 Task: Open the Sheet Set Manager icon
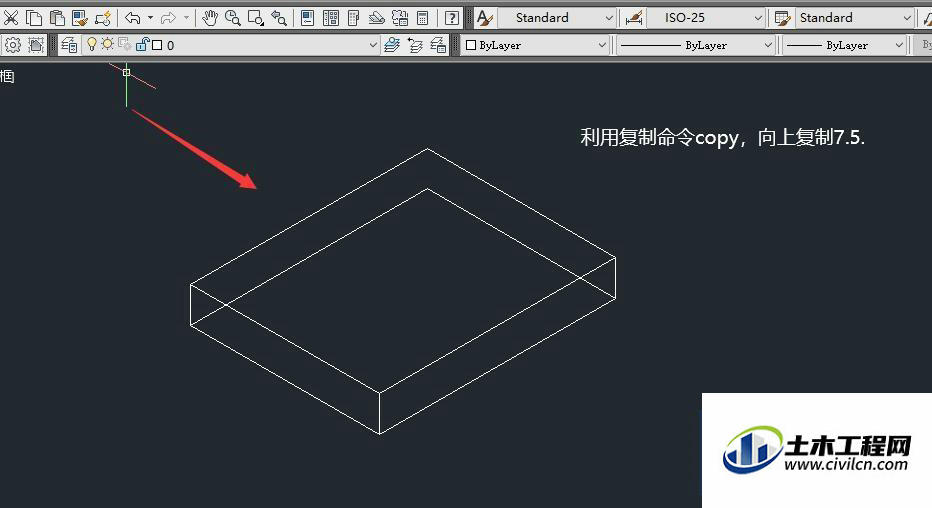point(376,18)
